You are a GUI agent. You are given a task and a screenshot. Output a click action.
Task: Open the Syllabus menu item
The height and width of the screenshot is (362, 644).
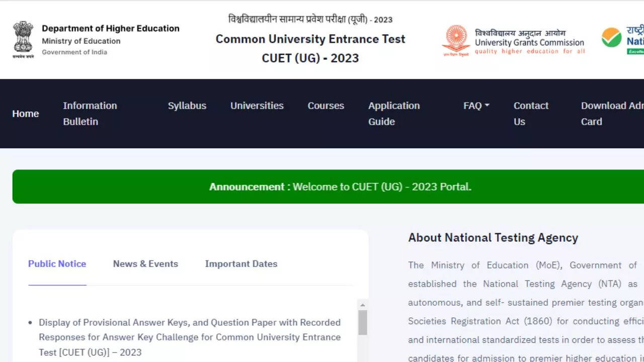coord(187,106)
